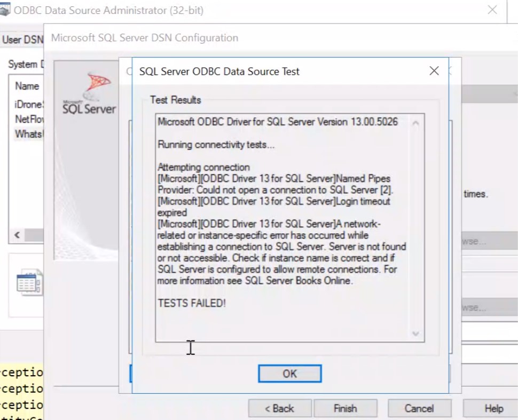Close the SQL Server ODBC Data Source Test dialog
Image resolution: width=518 pixels, height=420 pixels.
[x=434, y=70]
